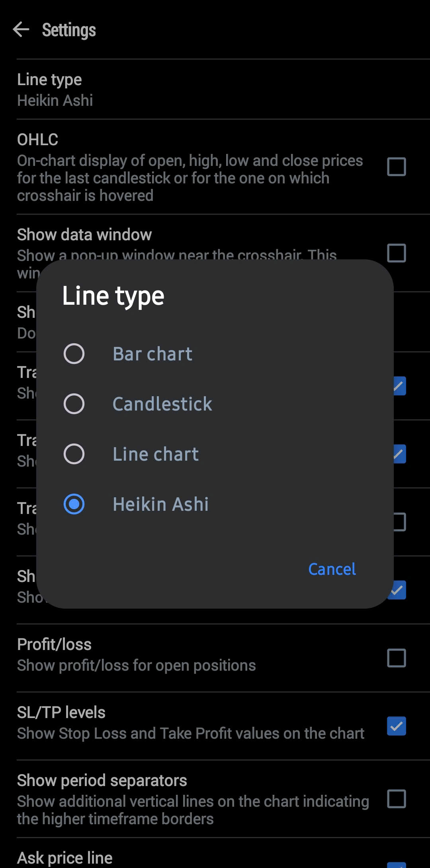Enable Show period separators checkbox
430x868 pixels.
(396, 799)
